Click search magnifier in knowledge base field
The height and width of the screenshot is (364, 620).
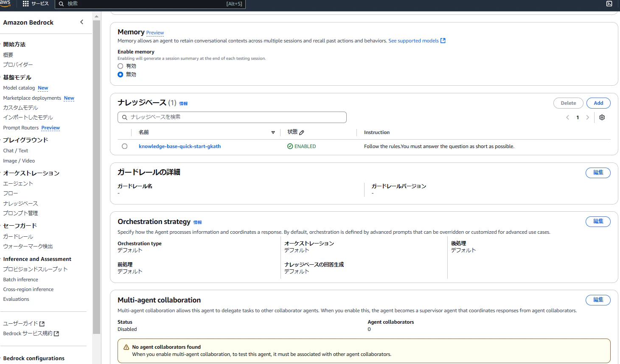click(x=124, y=117)
